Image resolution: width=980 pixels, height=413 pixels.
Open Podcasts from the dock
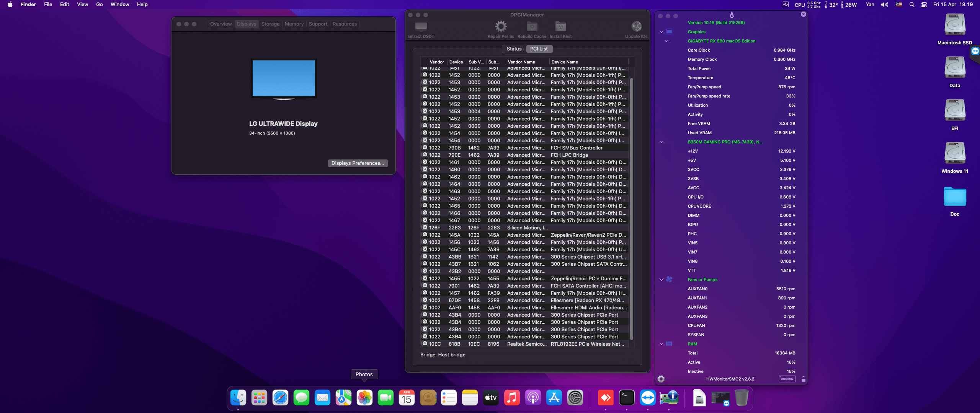533,398
